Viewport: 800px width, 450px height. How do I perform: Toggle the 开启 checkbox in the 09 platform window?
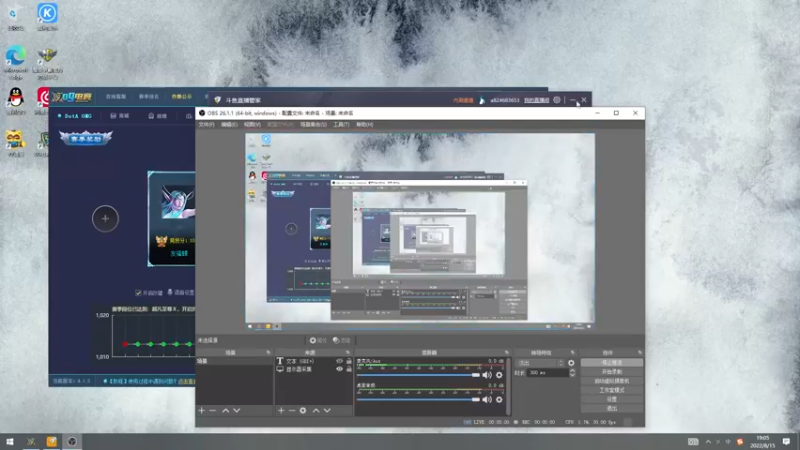[138, 293]
